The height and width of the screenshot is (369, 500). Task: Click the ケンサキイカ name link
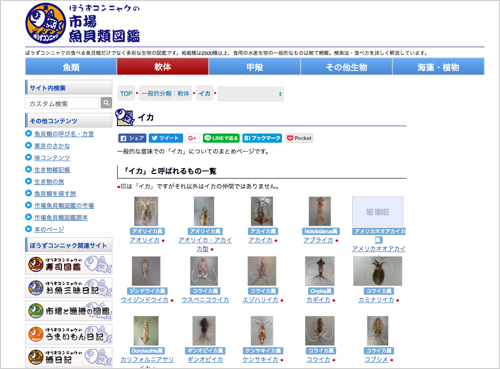[260, 360]
